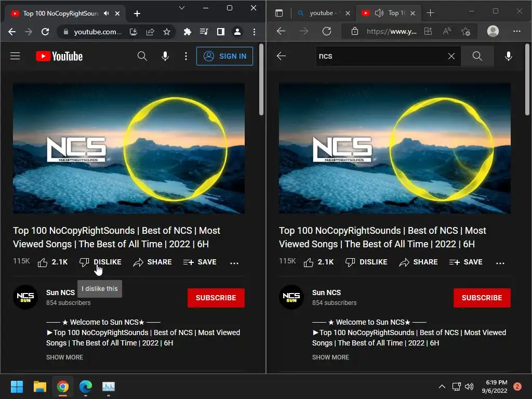Click SHARE under the Chrome video
Image resolution: width=532 pixels, height=399 pixels.
152,262
